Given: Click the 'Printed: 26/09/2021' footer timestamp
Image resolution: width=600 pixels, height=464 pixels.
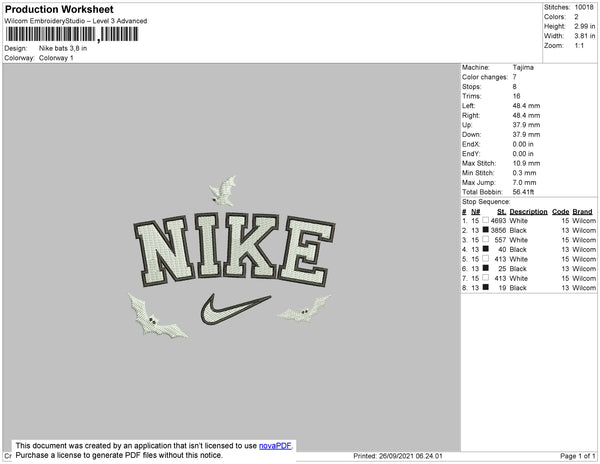Looking at the screenshot, I should click(398, 456).
